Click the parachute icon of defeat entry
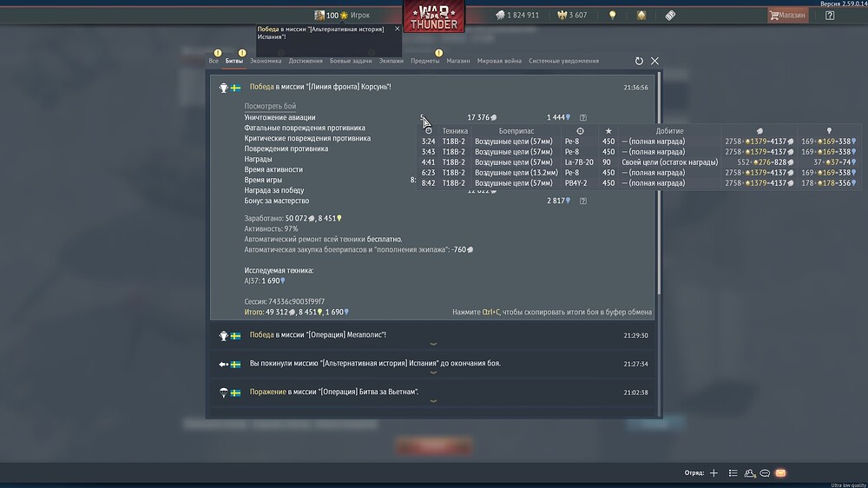This screenshot has height=488, width=868. (223, 392)
